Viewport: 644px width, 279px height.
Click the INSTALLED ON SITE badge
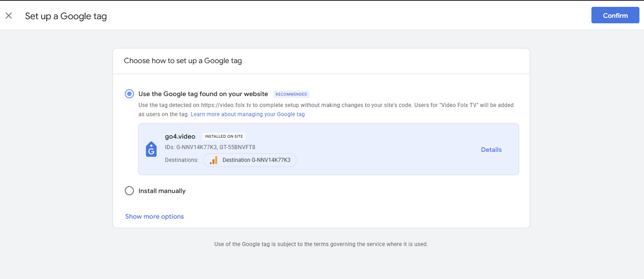(224, 136)
